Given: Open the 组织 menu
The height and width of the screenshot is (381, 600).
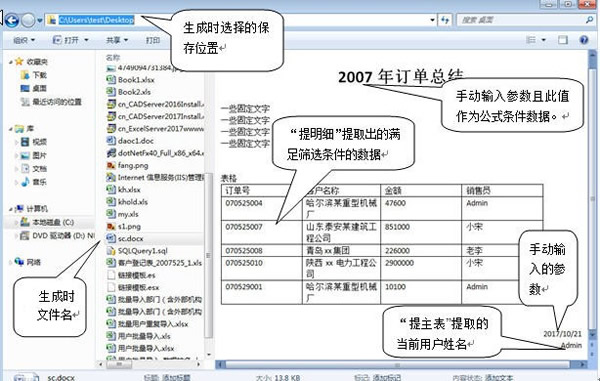Looking at the screenshot, I should (x=24, y=40).
